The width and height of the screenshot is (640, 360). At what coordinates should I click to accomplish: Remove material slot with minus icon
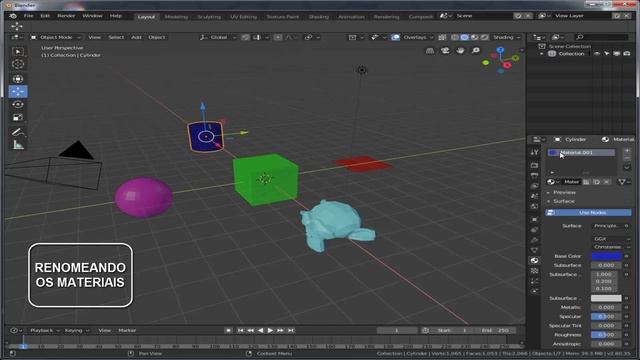click(x=627, y=158)
